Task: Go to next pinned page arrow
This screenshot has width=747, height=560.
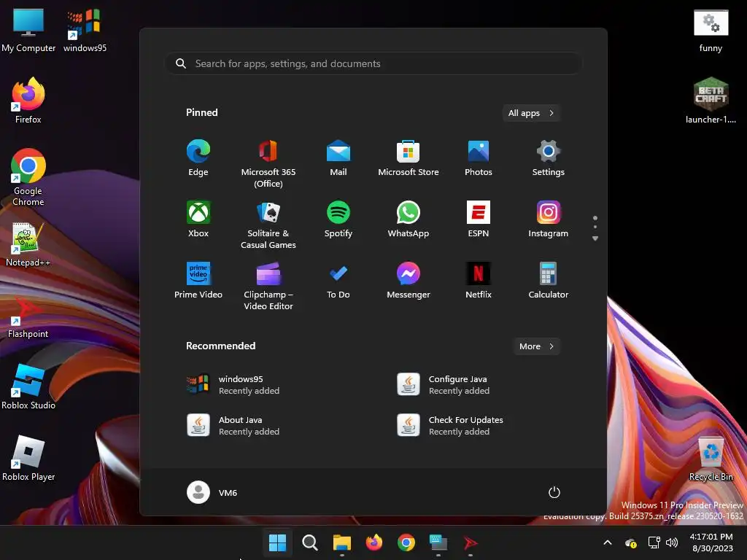Action: pyautogui.click(x=595, y=238)
